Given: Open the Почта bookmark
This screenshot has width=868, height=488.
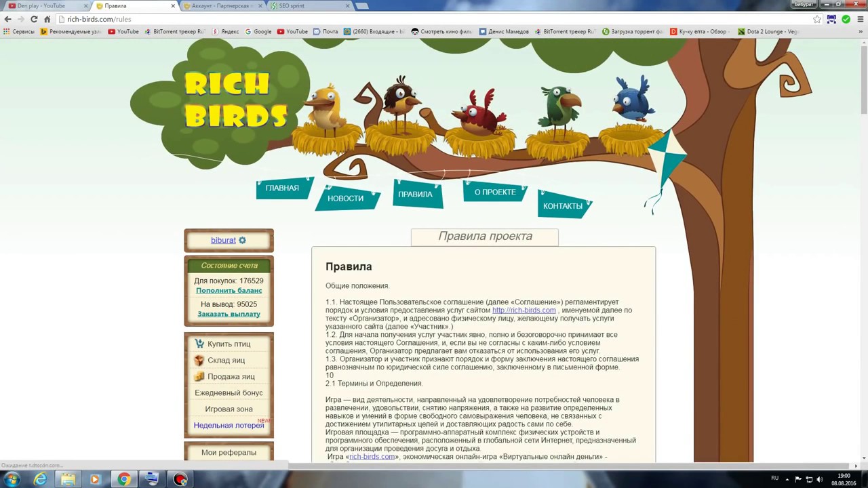Looking at the screenshot, I should click(x=325, y=31).
